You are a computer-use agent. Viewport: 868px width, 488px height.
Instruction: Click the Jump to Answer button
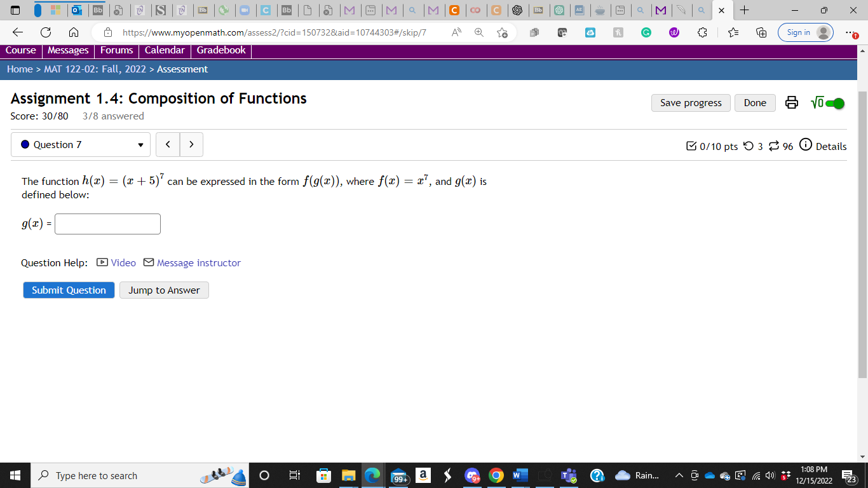164,290
